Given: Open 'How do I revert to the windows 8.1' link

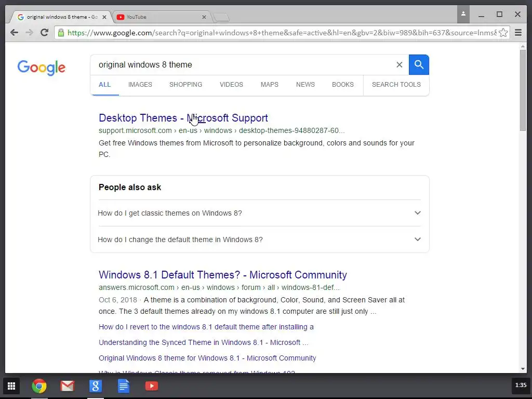Looking at the screenshot, I should (206, 327).
